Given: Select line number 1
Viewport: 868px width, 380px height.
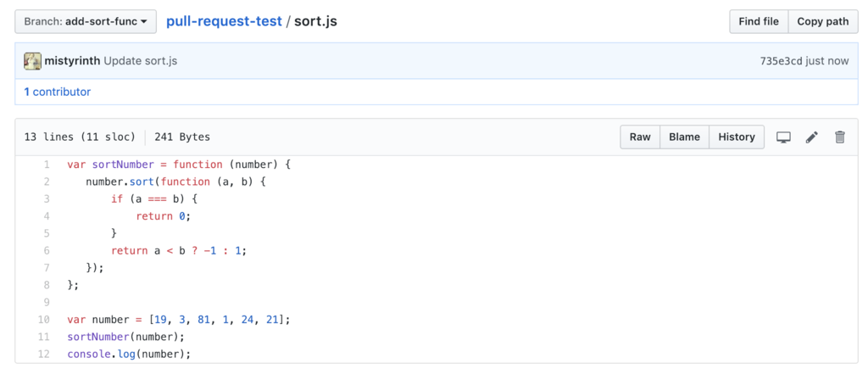Looking at the screenshot, I should pyautogui.click(x=46, y=164).
